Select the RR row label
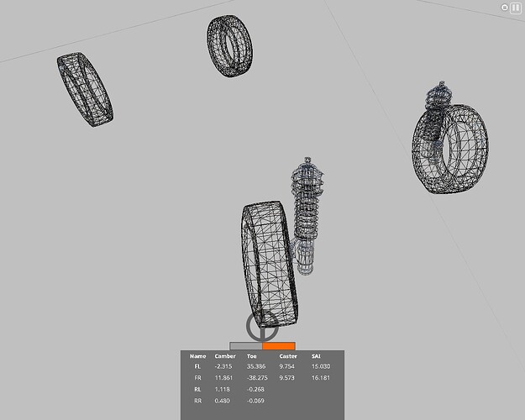The width and height of the screenshot is (525, 420). [197, 402]
